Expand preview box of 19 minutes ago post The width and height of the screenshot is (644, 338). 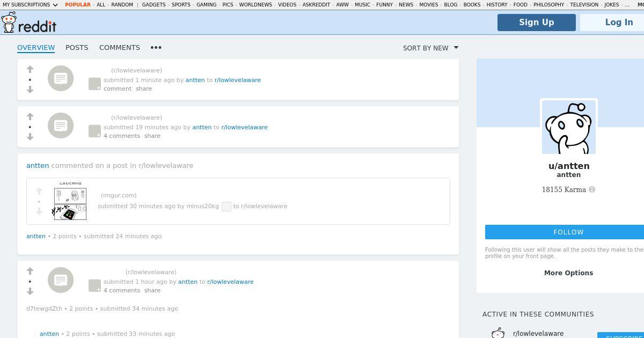94,131
